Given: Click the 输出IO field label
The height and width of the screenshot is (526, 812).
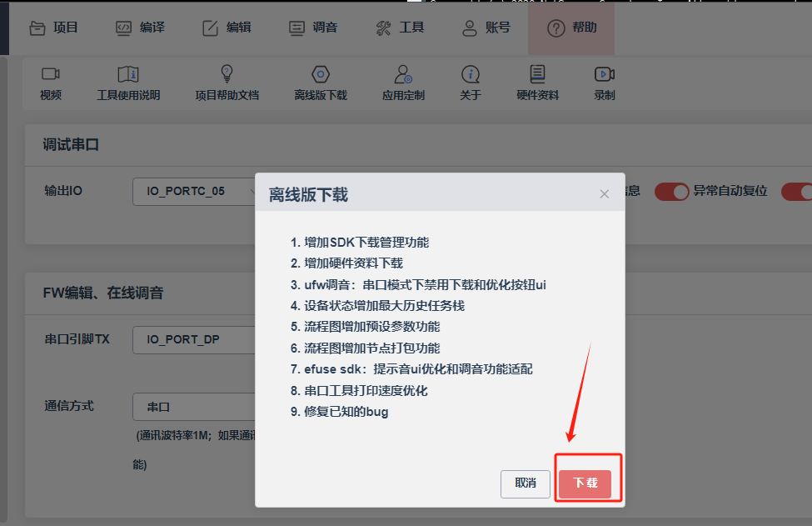Looking at the screenshot, I should [x=63, y=191].
